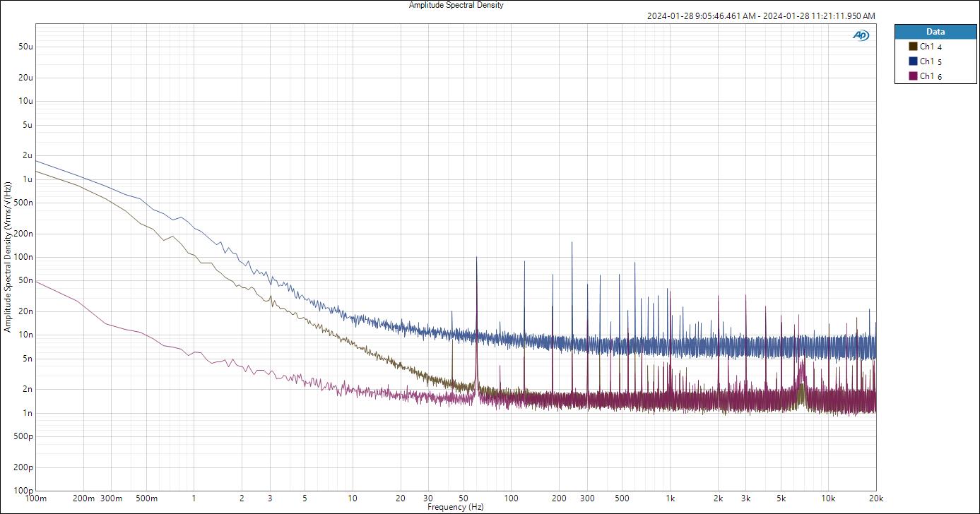Click the 100p tick on Y axis
This screenshot has height=514, width=980.
click(x=23, y=491)
